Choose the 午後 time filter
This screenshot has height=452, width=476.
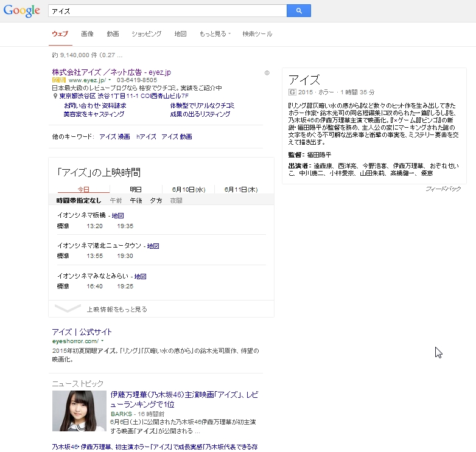click(x=136, y=201)
